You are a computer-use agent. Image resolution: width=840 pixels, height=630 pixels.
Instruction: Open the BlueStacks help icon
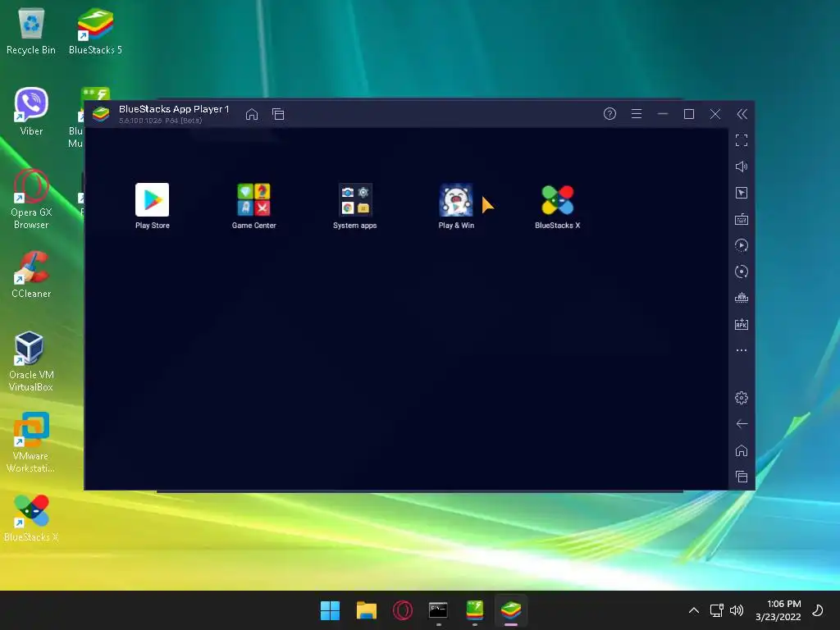609,113
